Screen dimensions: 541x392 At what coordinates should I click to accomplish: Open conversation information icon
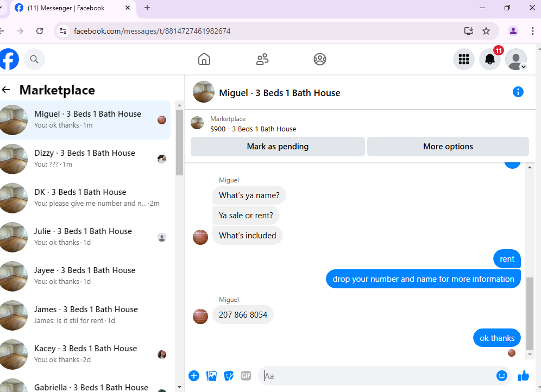518,92
